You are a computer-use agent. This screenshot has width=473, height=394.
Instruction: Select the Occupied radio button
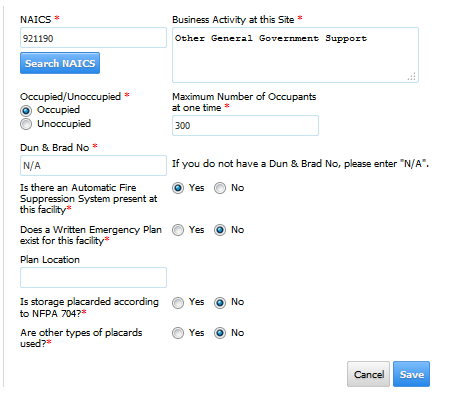click(x=26, y=110)
